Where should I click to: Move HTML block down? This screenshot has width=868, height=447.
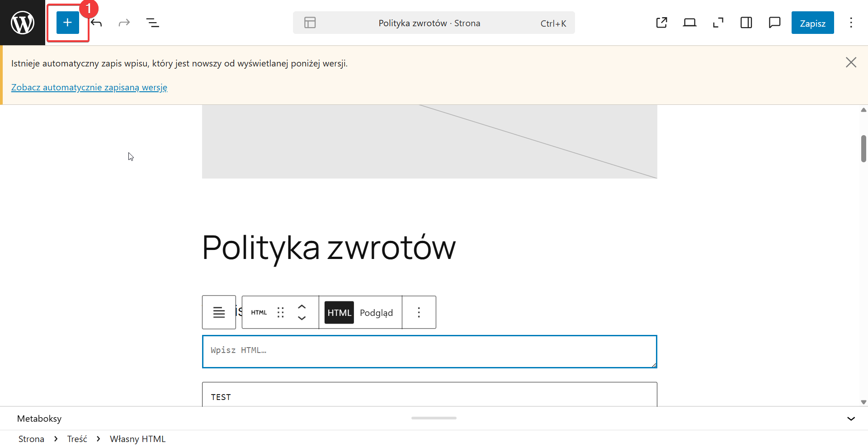302,318
